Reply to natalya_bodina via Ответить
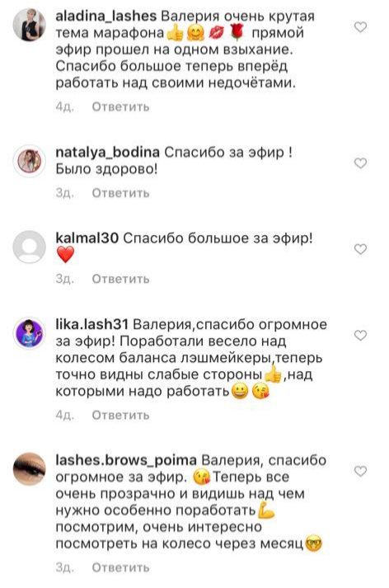The height and width of the screenshot is (588, 389). (x=120, y=193)
